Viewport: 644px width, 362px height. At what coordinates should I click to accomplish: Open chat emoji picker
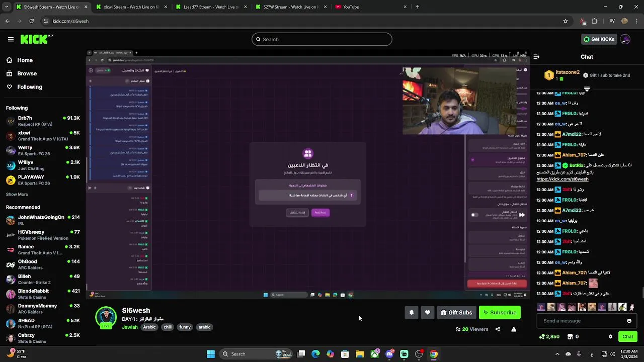point(629,321)
